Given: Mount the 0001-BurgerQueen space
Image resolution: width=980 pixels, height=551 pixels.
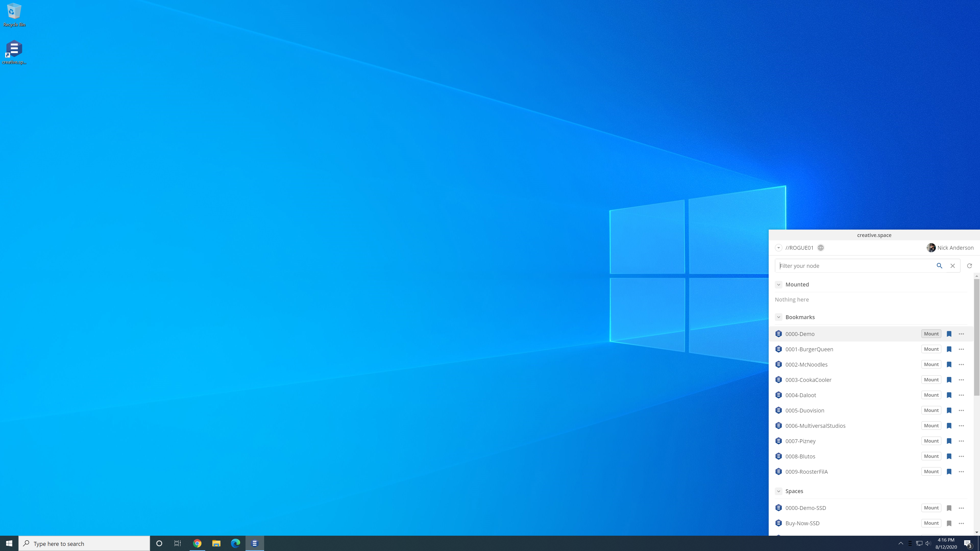Looking at the screenshot, I should click(x=931, y=349).
